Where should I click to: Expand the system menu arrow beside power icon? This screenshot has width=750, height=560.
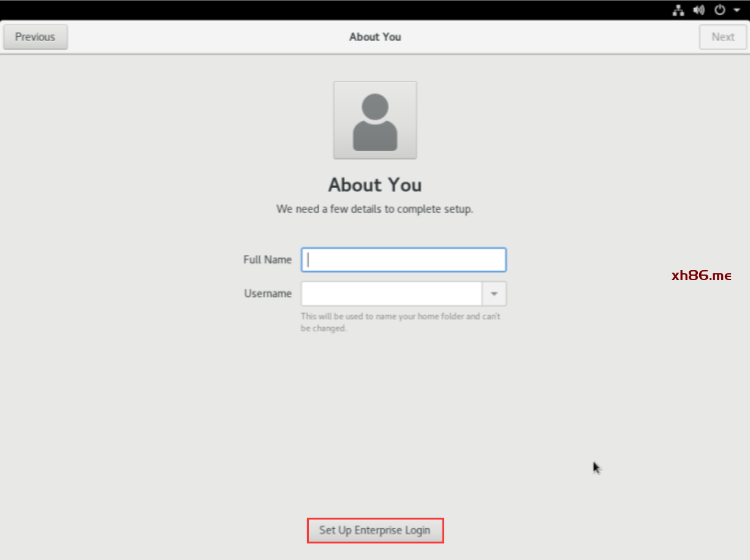click(x=736, y=10)
